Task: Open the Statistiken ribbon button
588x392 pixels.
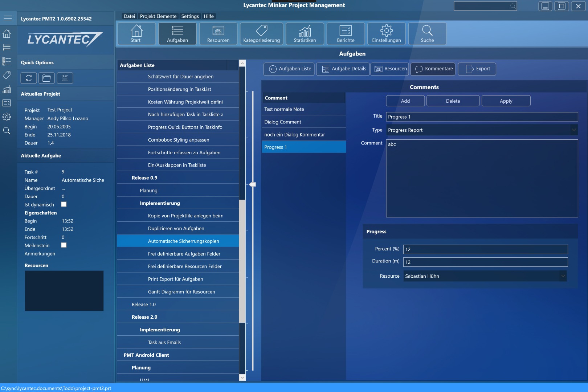Action: [x=305, y=34]
